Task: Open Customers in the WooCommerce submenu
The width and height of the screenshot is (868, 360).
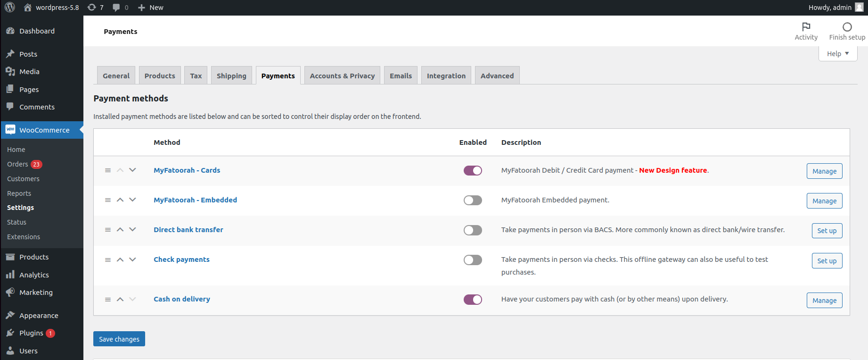Action: coord(23,179)
